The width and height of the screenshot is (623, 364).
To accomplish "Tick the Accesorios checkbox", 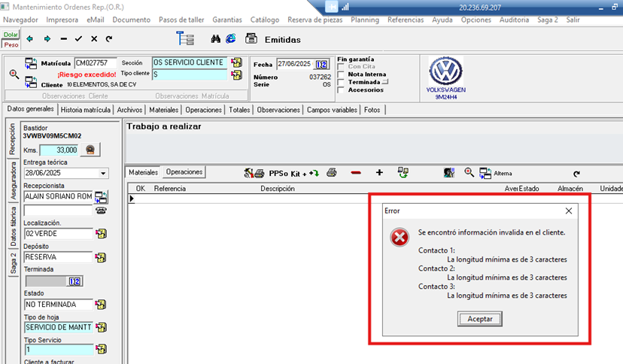I will tap(342, 89).
